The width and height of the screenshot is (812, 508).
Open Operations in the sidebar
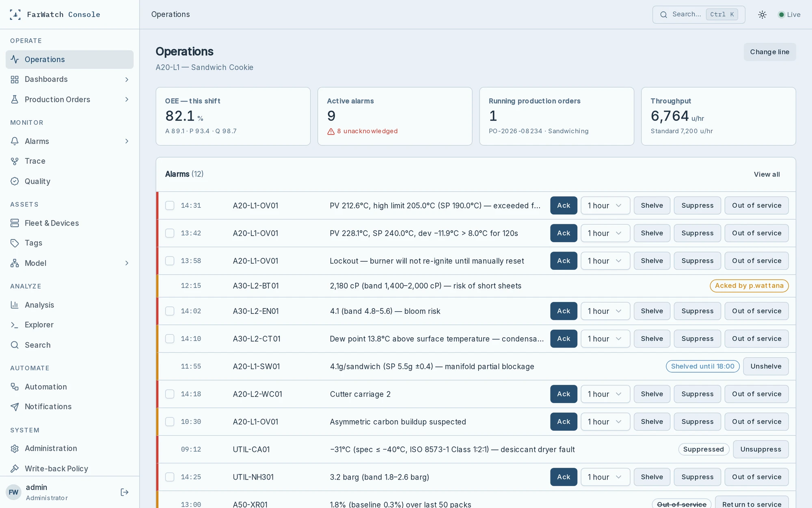(x=69, y=59)
